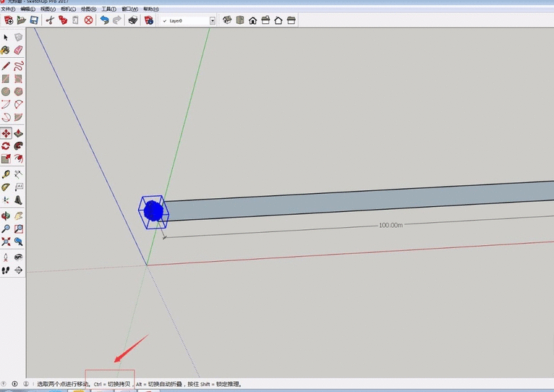Viewport: 554px width, 392px height.
Task: Activate the Paint Bucket tool
Action: coord(6,50)
